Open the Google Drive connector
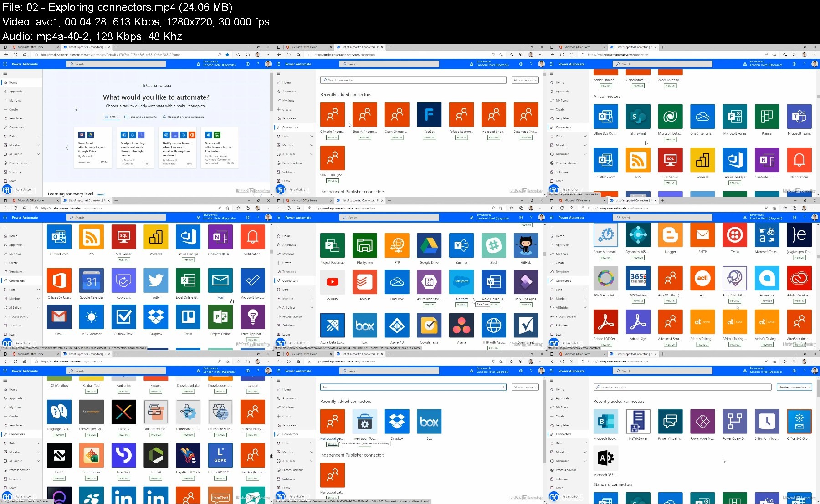This screenshot has height=504, width=820. pyautogui.click(x=429, y=245)
